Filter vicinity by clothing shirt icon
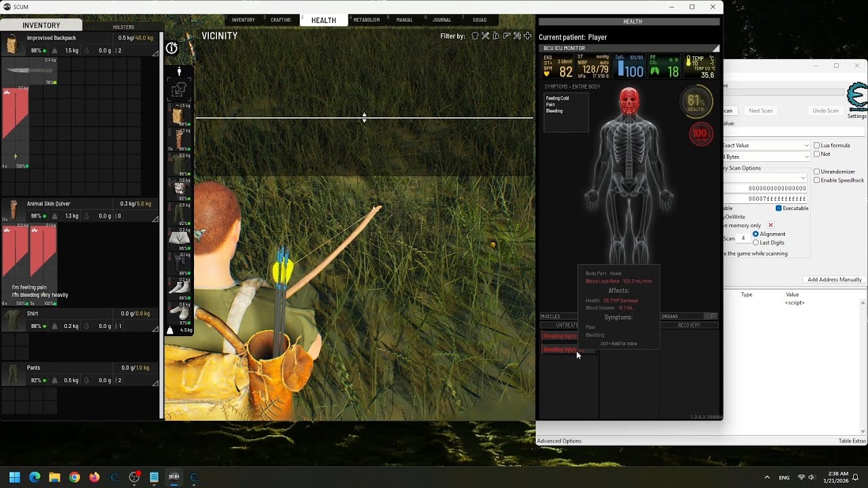868x488 pixels. point(475,36)
